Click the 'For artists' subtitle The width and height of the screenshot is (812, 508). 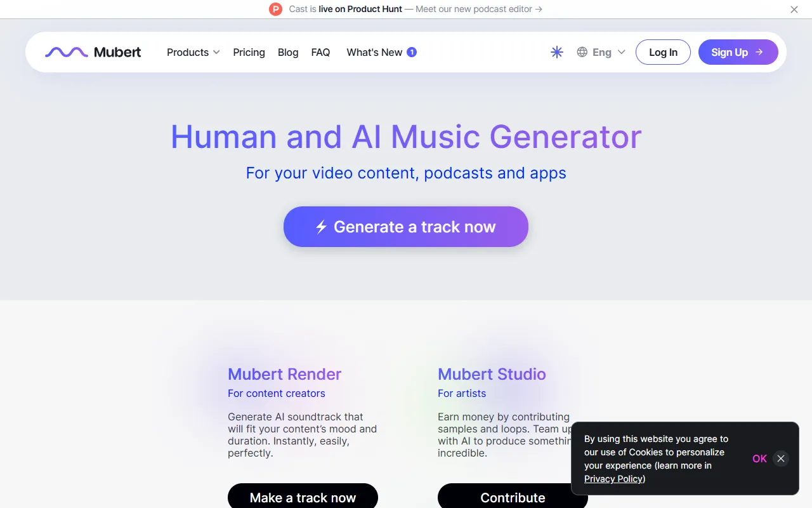tap(462, 393)
